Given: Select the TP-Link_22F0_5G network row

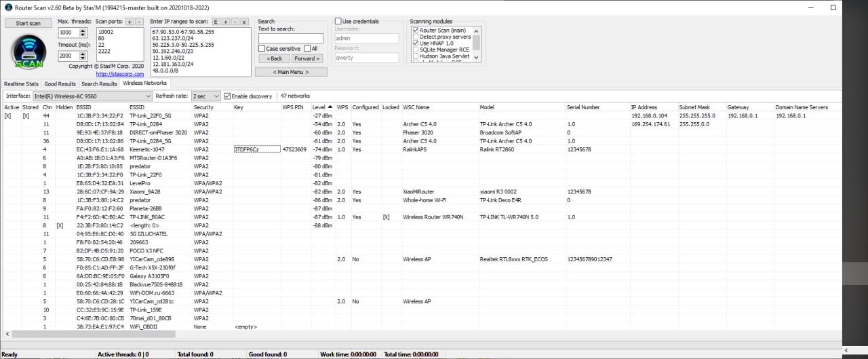Looking at the screenshot, I should coord(420,116).
